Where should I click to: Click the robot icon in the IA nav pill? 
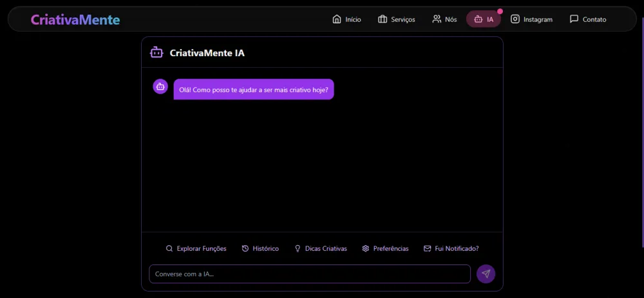pos(478,19)
